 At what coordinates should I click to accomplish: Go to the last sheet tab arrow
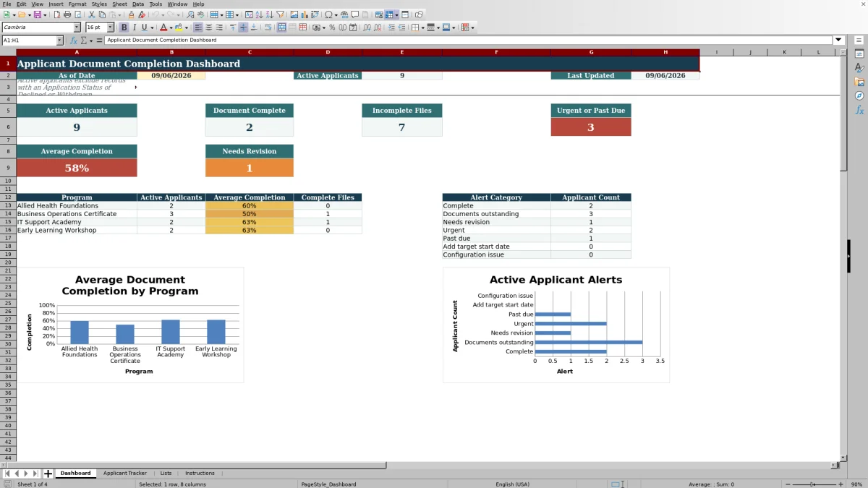36,474
